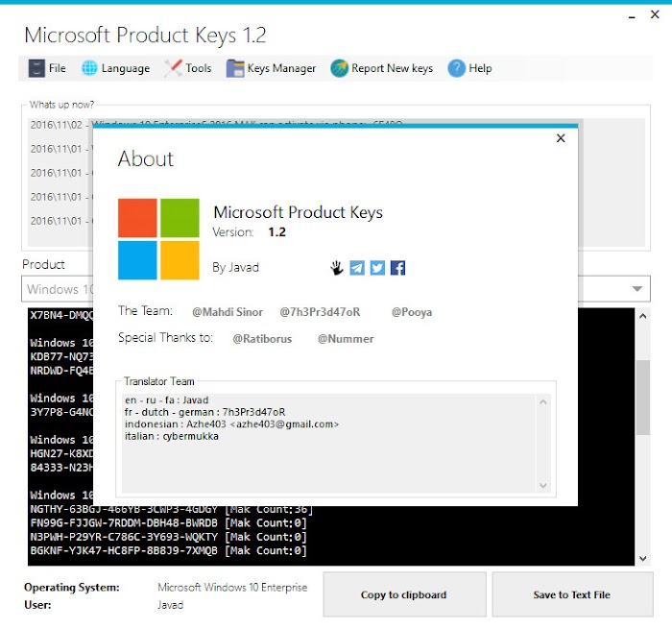The height and width of the screenshot is (629, 672).
Task: Open the Telegram icon link
Action: [x=357, y=268]
